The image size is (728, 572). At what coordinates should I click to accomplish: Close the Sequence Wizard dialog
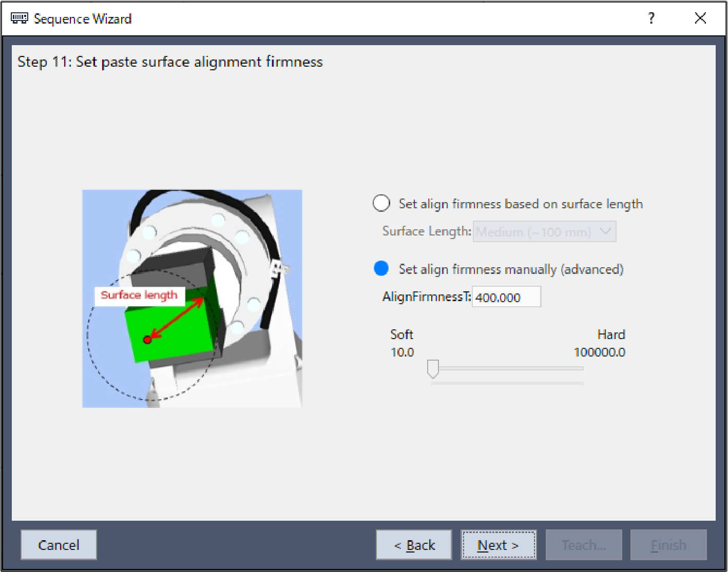tap(700, 19)
